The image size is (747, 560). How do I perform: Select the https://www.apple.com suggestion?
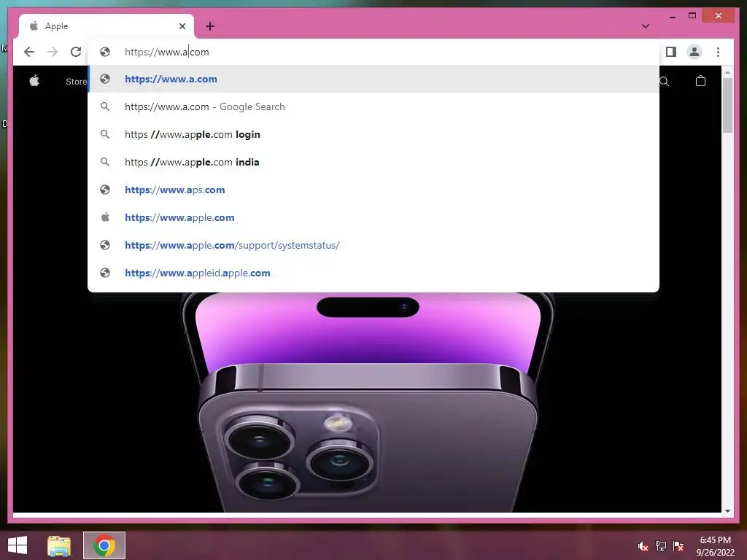click(x=373, y=217)
